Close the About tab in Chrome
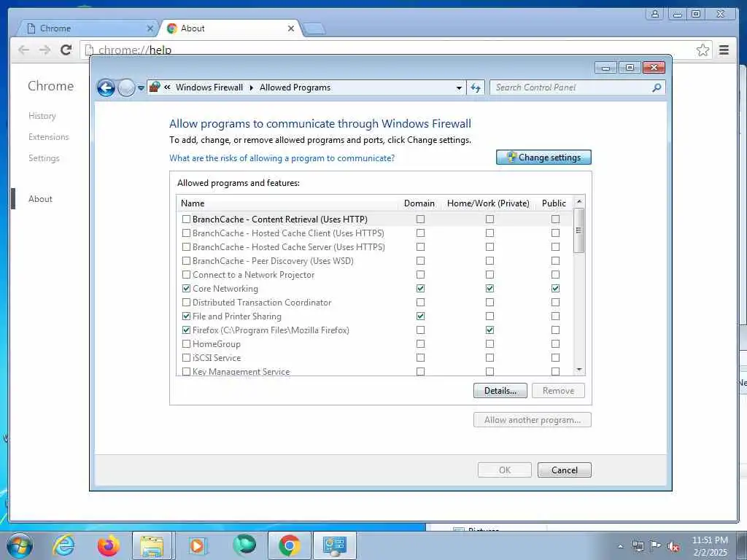This screenshot has height=560, width=747. coord(291,28)
